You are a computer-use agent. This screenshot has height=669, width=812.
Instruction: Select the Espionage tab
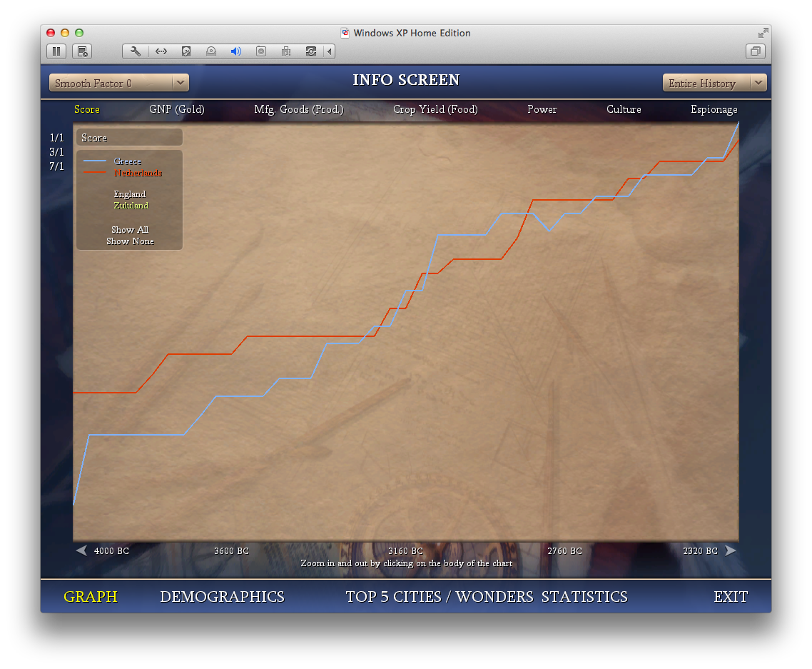[x=714, y=109]
